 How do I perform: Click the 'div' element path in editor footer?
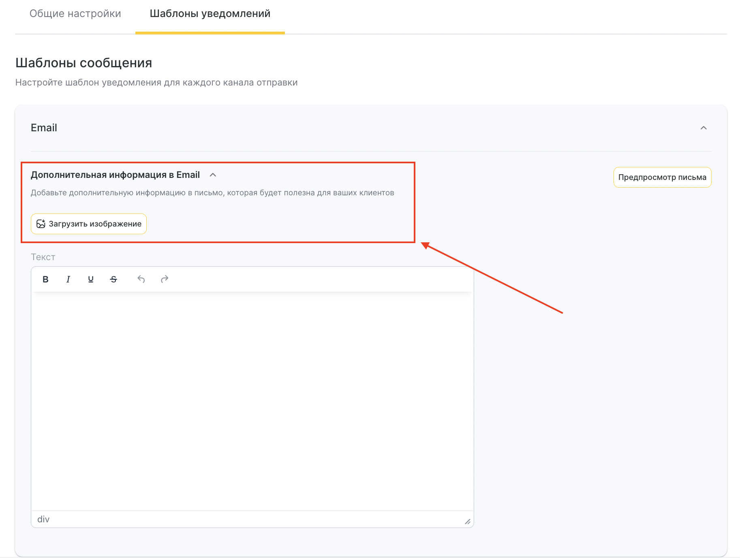click(x=43, y=519)
